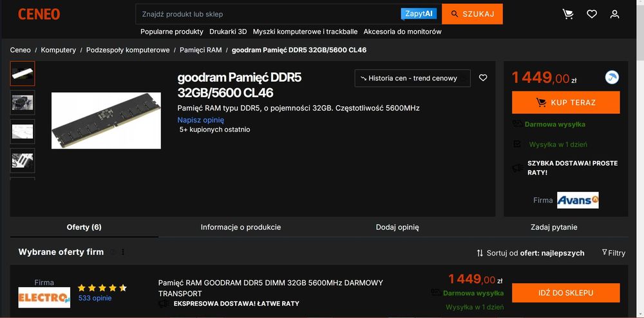This screenshot has width=644, height=318.
Task: Click the 1449,00 zł price in buy panel
Action: 544,77
